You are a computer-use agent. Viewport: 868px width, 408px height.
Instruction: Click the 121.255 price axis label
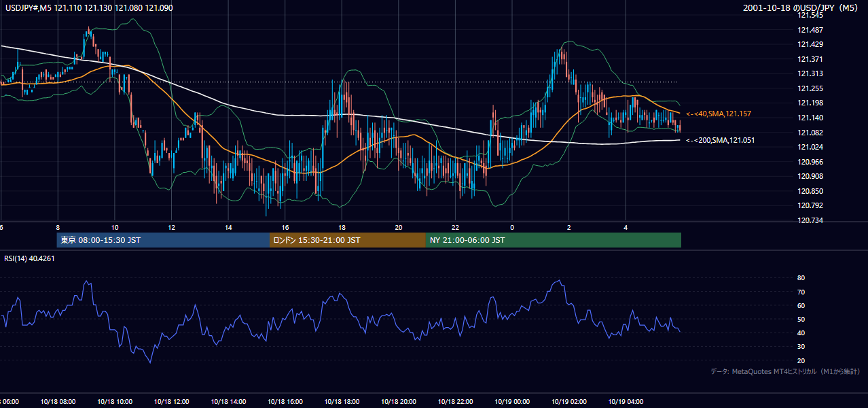tap(811, 88)
